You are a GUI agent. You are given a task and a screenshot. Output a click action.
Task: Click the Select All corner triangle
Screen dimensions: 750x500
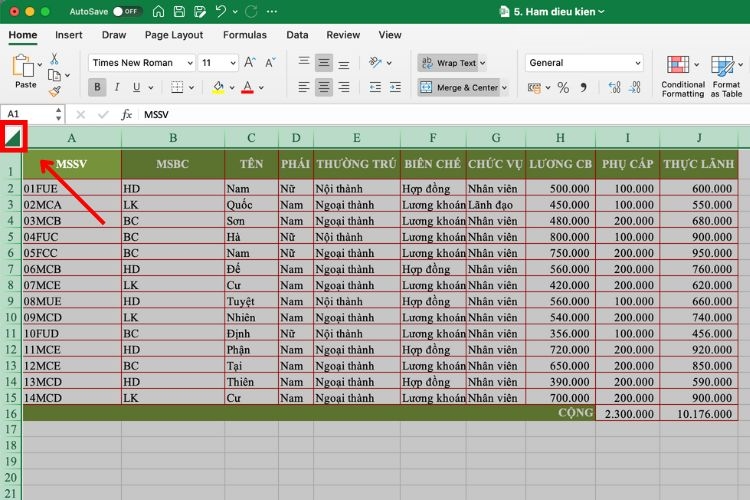(x=13, y=138)
